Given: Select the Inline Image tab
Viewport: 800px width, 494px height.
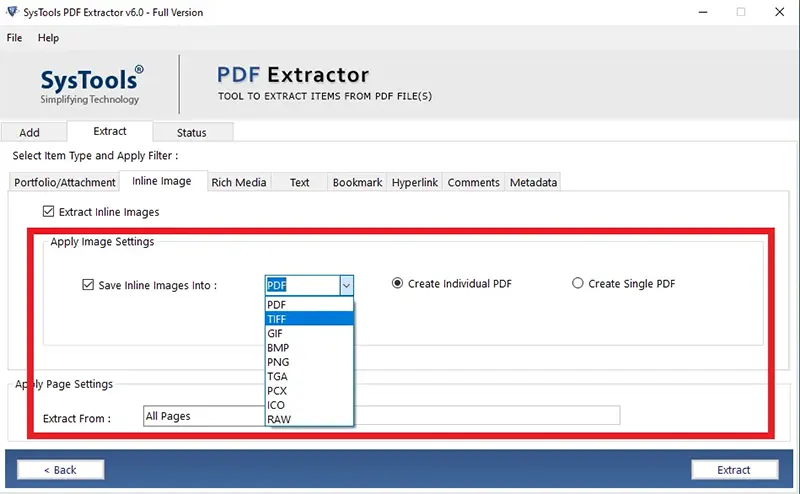Looking at the screenshot, I should coord(162,181).
